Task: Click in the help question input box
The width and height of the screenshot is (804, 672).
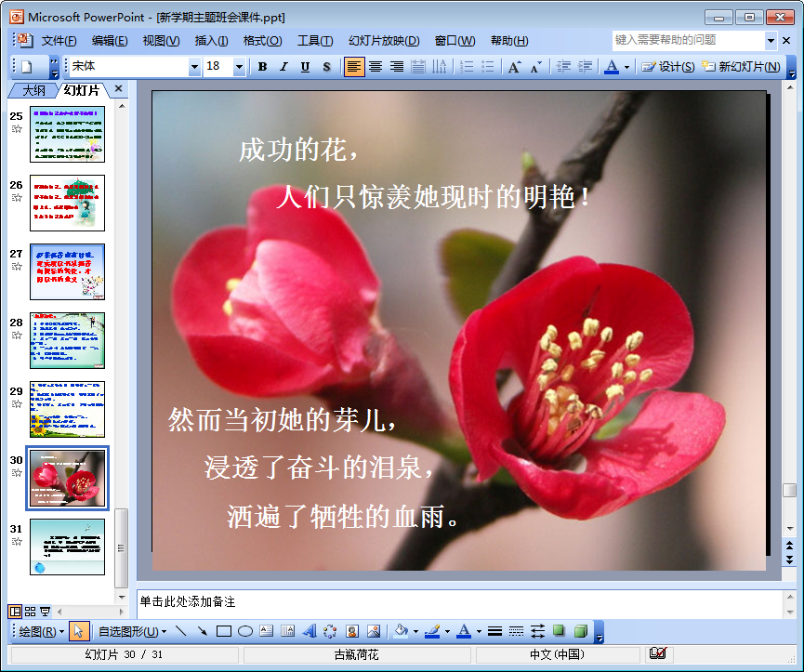Action: (689, 41)
